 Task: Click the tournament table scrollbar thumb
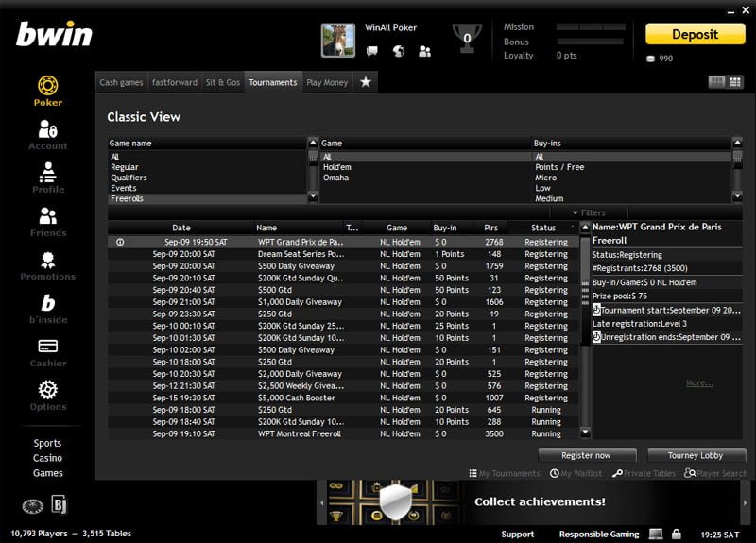coord(585,292)
